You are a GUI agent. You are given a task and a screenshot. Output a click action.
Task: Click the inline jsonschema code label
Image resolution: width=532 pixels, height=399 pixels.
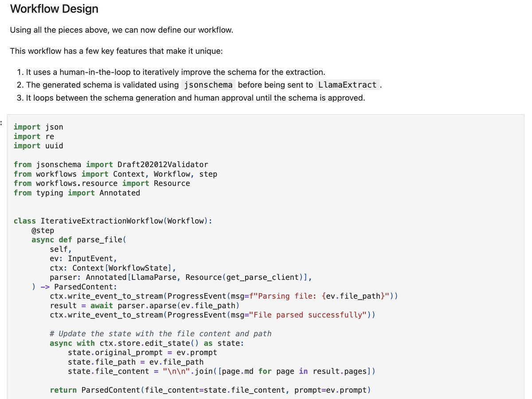(208, 85)
